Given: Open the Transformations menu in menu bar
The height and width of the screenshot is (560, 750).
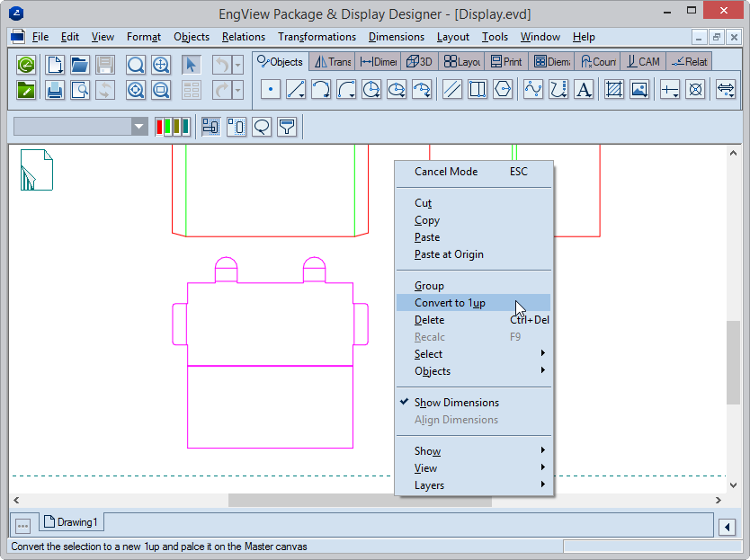Looking at the screenshot, I should 317,37.
